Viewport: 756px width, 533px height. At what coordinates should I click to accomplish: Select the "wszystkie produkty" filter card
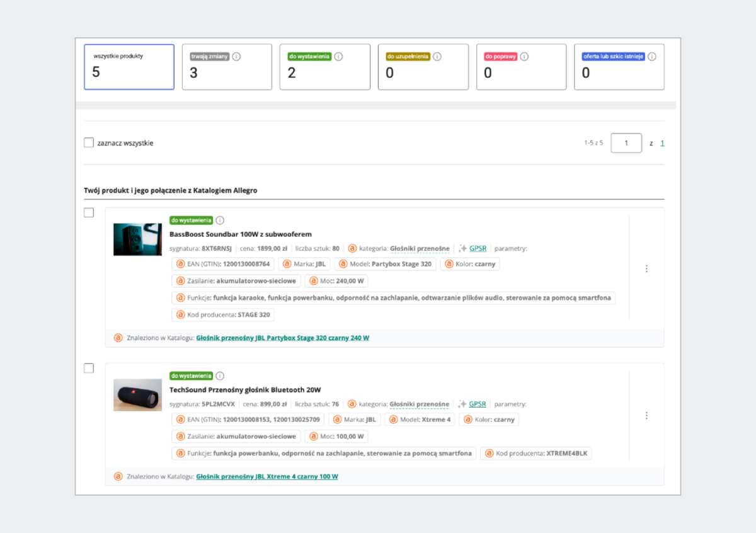pos(129,67)
